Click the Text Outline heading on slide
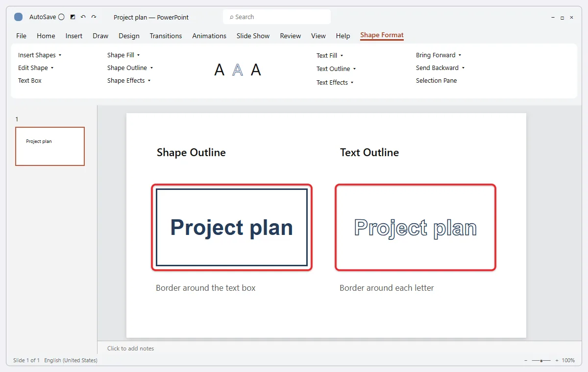588x372 pixels. 369,153
